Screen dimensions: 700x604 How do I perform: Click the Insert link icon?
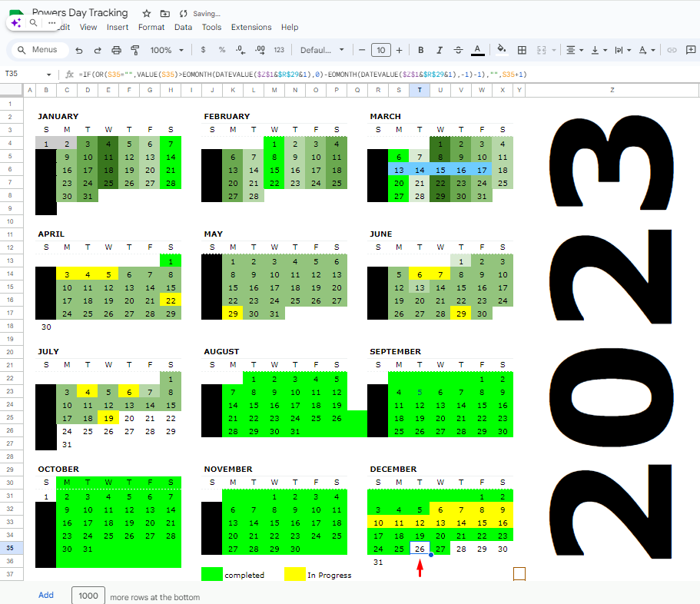pos(672,50)
